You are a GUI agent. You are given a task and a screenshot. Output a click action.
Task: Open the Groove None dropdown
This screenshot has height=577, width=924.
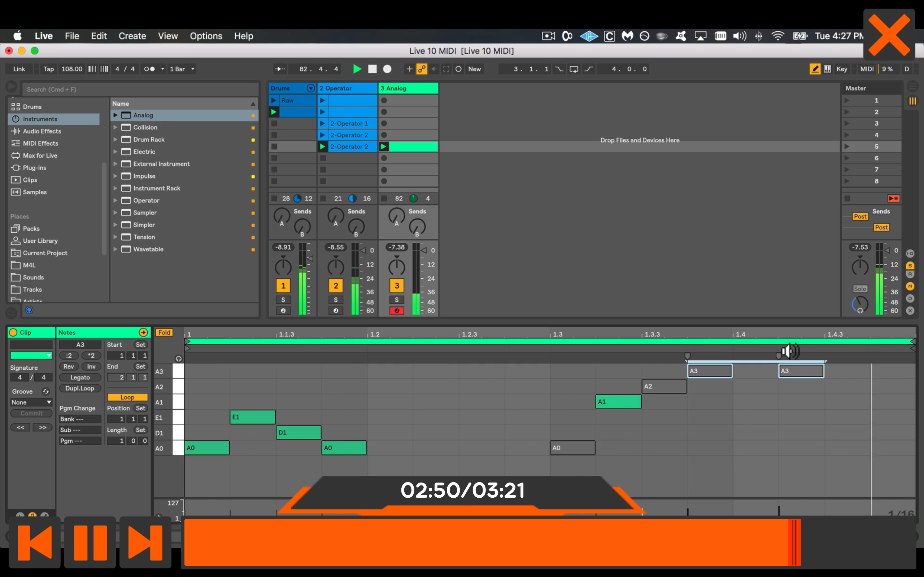[x=31, y=402]
